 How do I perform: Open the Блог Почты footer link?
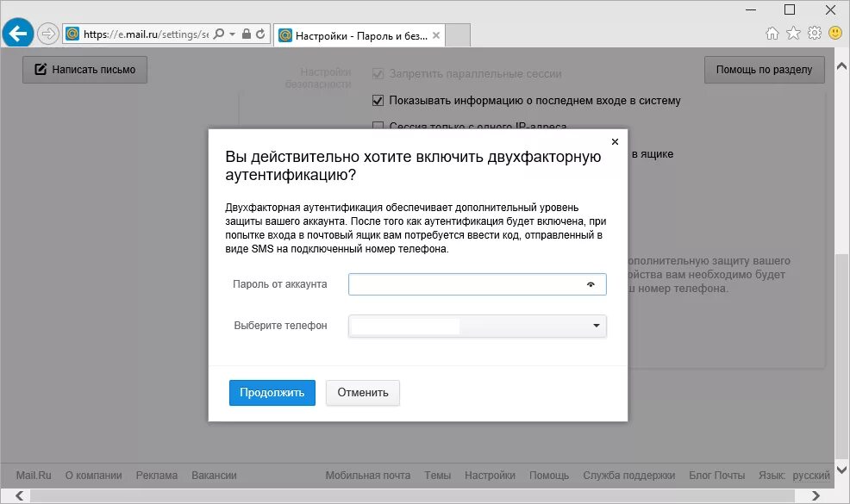(x=716, y=476)
